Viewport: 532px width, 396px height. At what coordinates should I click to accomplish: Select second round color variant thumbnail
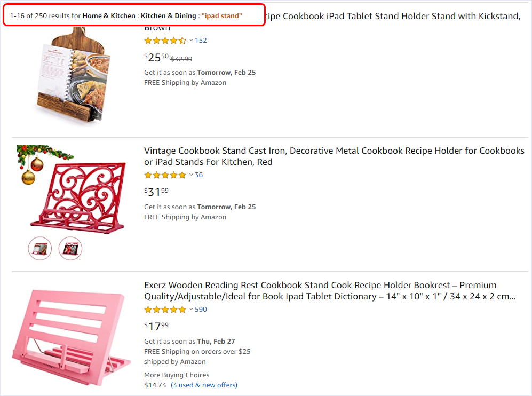pos(70,248)
